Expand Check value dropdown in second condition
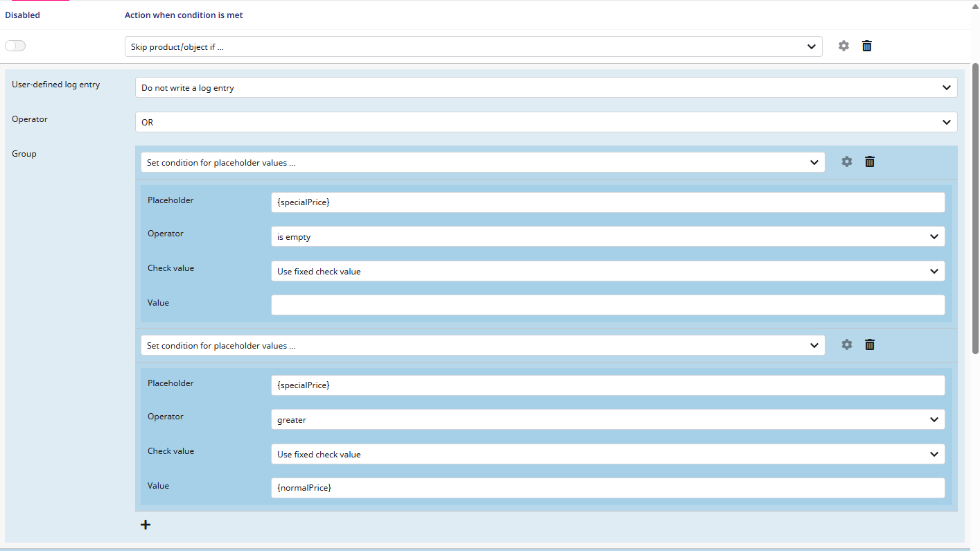 (607, 455)
